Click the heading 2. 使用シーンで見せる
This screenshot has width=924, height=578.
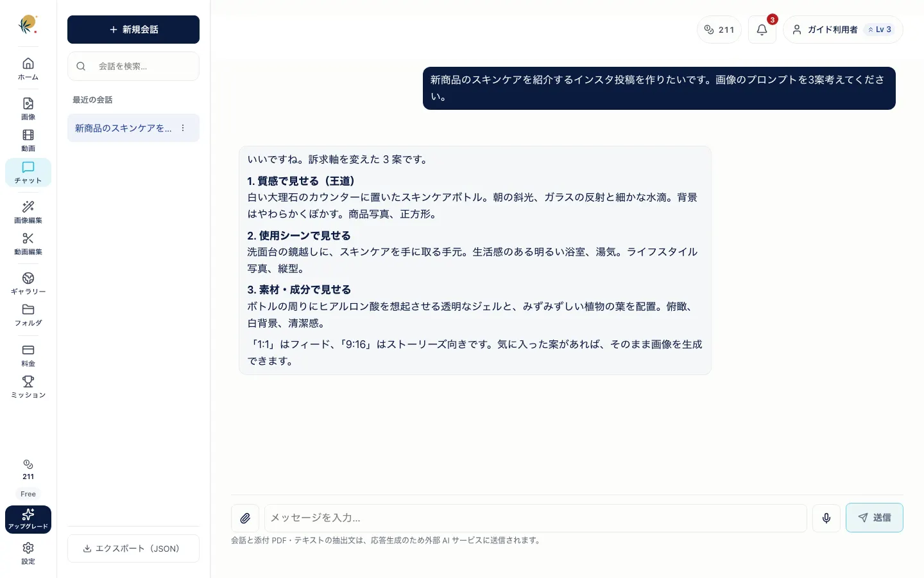tap(299, 236)
